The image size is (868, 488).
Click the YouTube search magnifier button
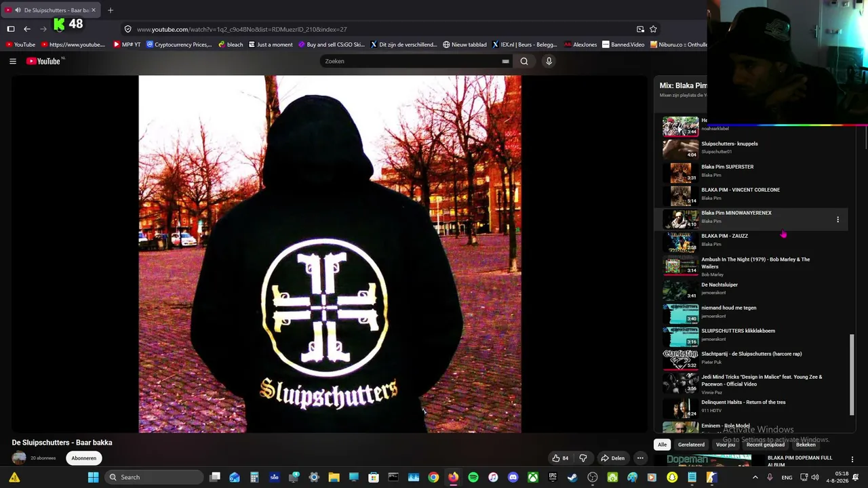coord(524,61)
